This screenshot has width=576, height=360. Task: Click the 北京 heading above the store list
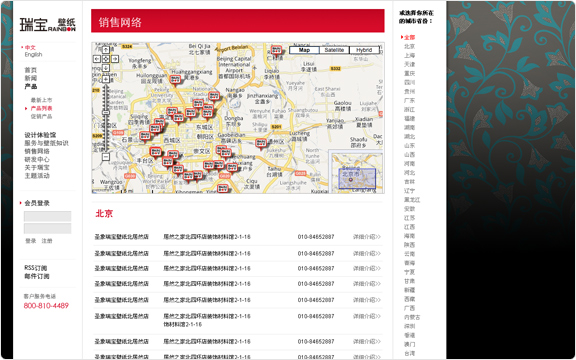[x=104, y=213]
